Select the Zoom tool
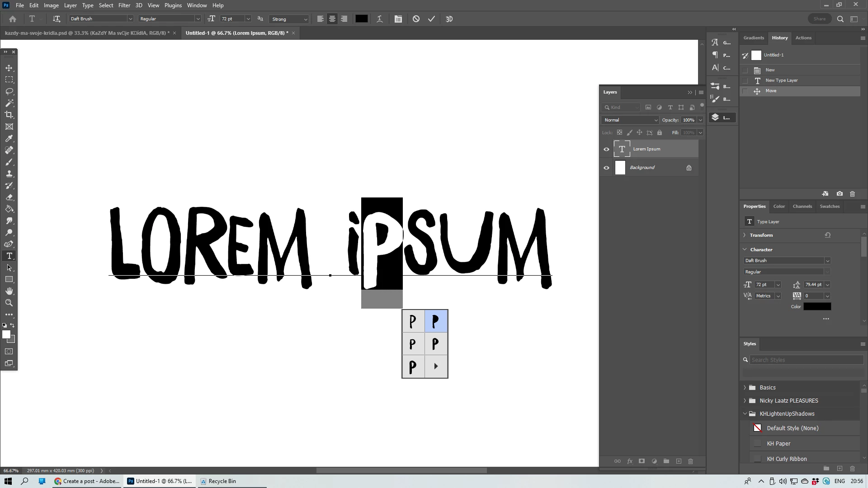This screenshot has height=488, width=868. (9, 303)
